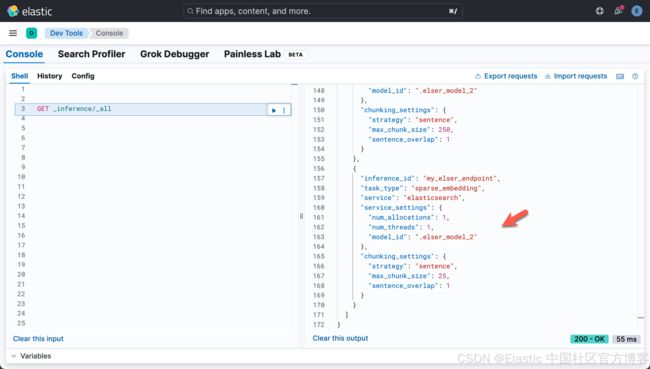Run the GET _inference/_all request
Screen dimensions: 650x369
tap(274, 110)
